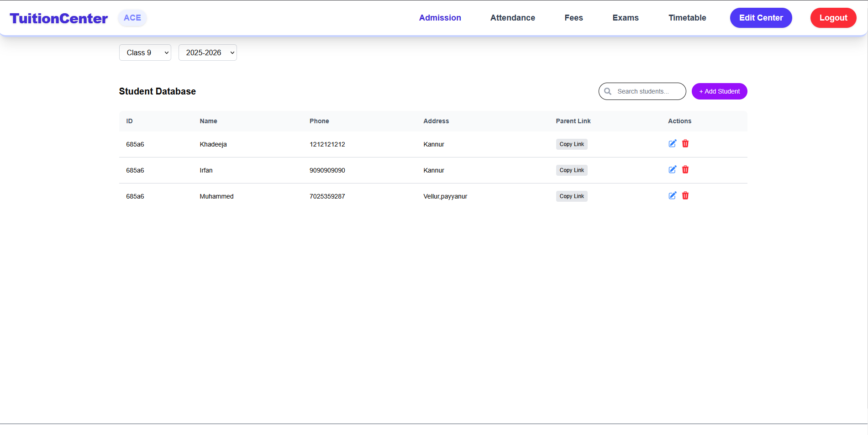Delete Khadeeja's student entry
This screenshot has height=435, width=868.
[685, 144]
